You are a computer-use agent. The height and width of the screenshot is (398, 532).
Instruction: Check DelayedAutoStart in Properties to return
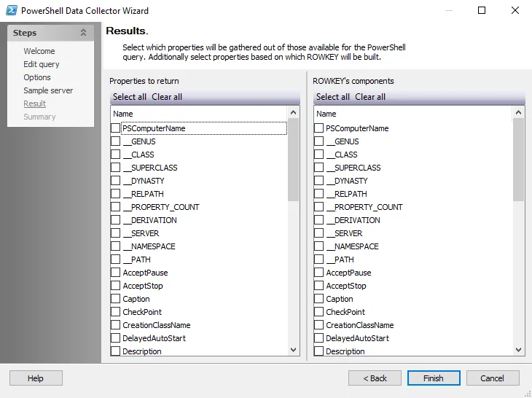click(x=116, y=338)
